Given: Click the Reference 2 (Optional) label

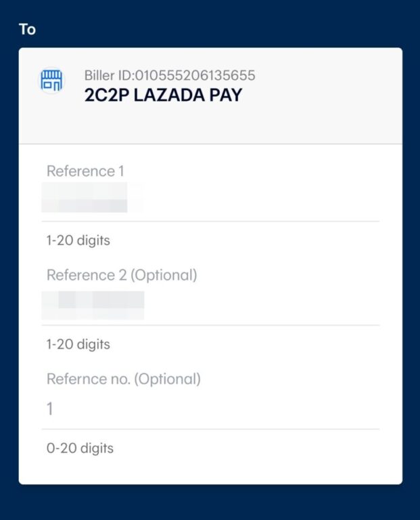Looking at the screenshot, I should (x=122, y=276).
